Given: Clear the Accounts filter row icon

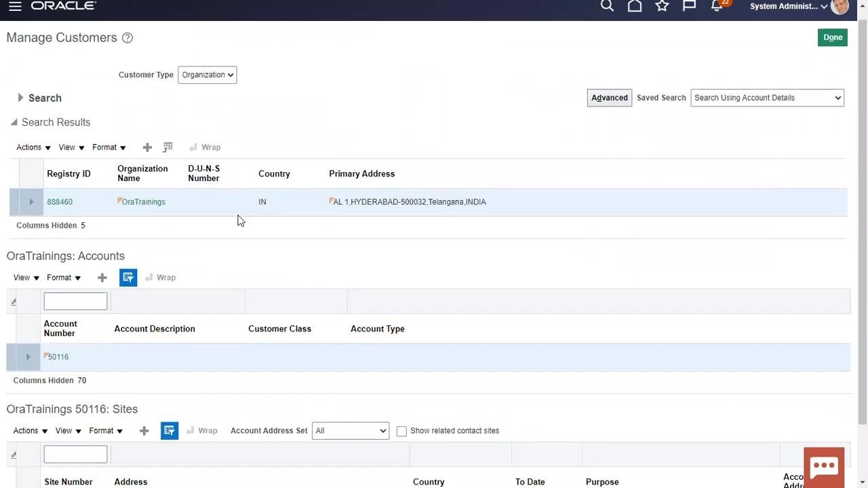Looking at the screenshot, I should click(14, 302).
